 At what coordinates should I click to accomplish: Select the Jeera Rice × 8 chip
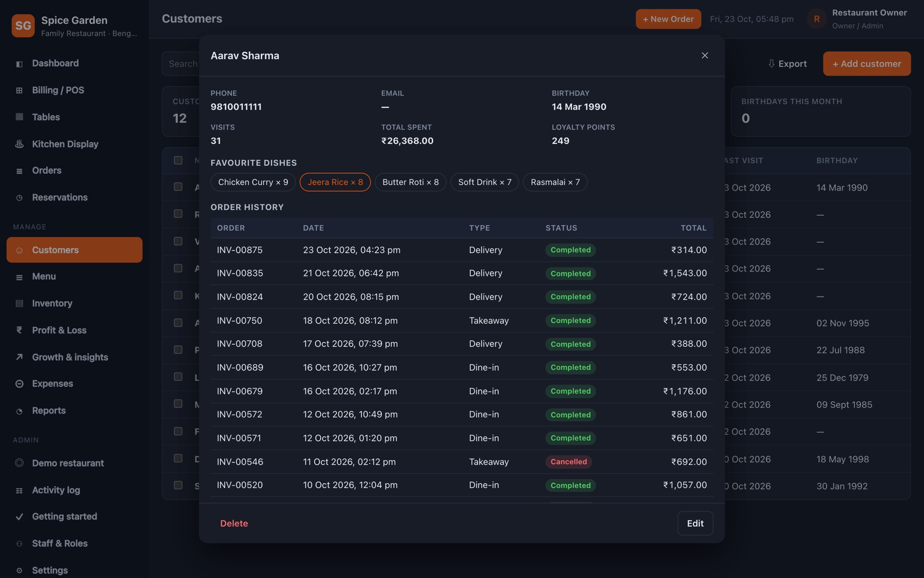tap(335, 182)
